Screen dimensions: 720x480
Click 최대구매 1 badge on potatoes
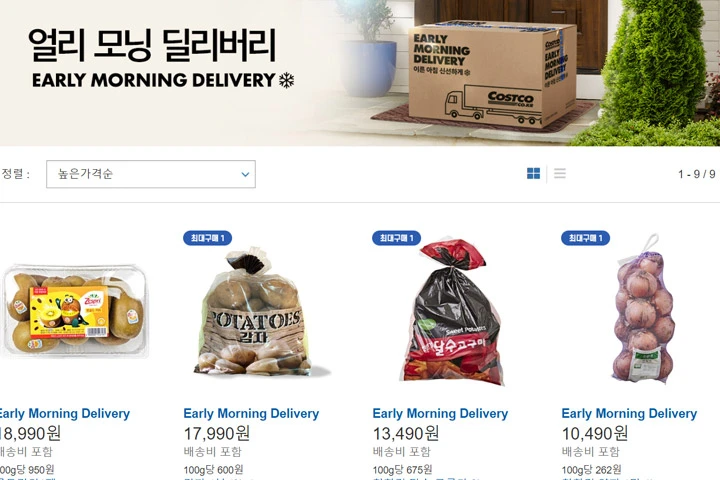coord(207,238)
